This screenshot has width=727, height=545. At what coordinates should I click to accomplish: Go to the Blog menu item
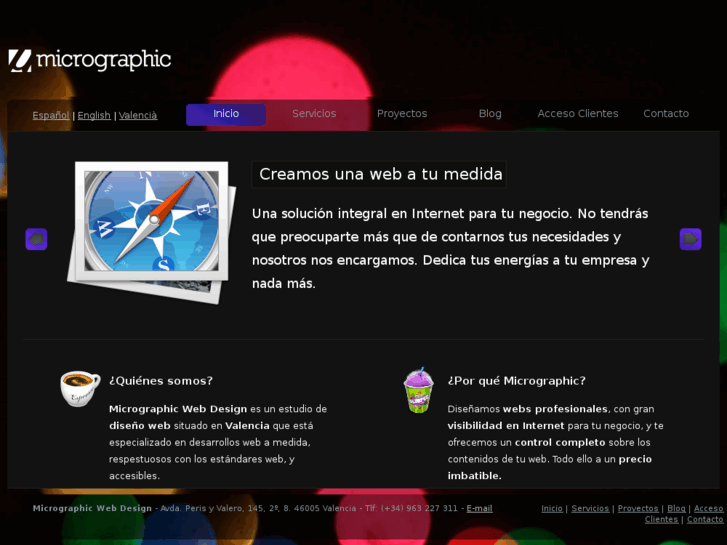pyautogui.click(x=490, y=114)
